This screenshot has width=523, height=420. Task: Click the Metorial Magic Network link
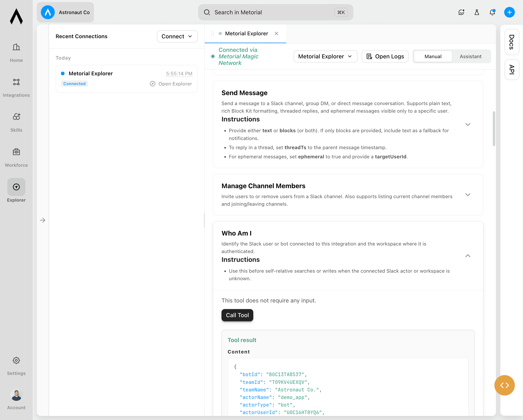238,60
